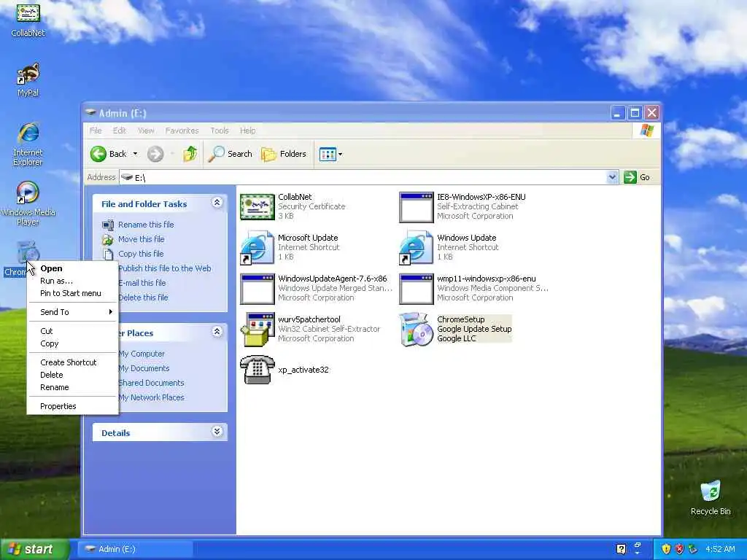Choose Properties in the context menu
This screenshot has width=747, height=560.
coord(72,406)
